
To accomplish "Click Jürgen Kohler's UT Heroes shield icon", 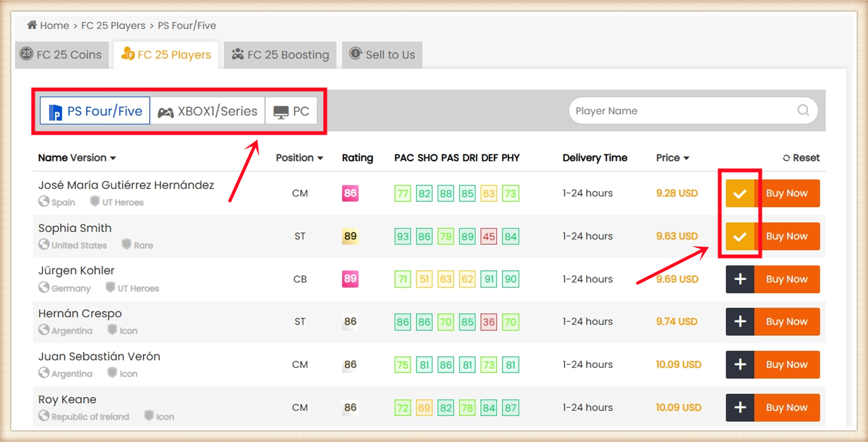I will click(110, 287).
